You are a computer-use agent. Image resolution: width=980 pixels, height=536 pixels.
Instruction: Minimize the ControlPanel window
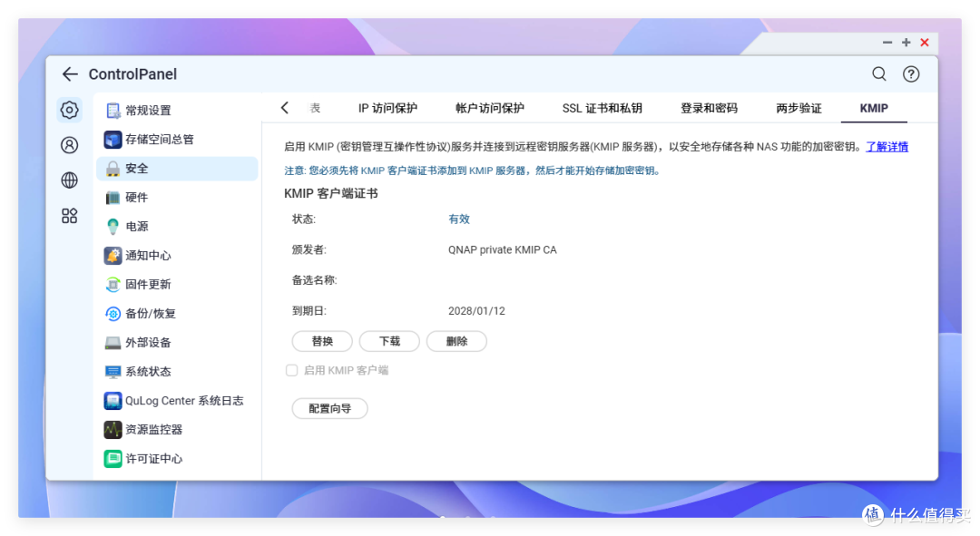[887, 43]
